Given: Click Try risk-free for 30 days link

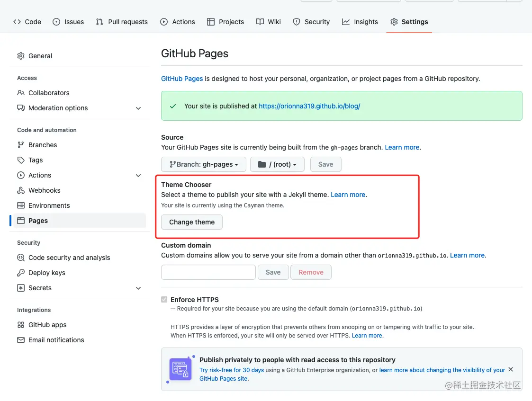Looking at the screenshot, I should tap(232, 370).
